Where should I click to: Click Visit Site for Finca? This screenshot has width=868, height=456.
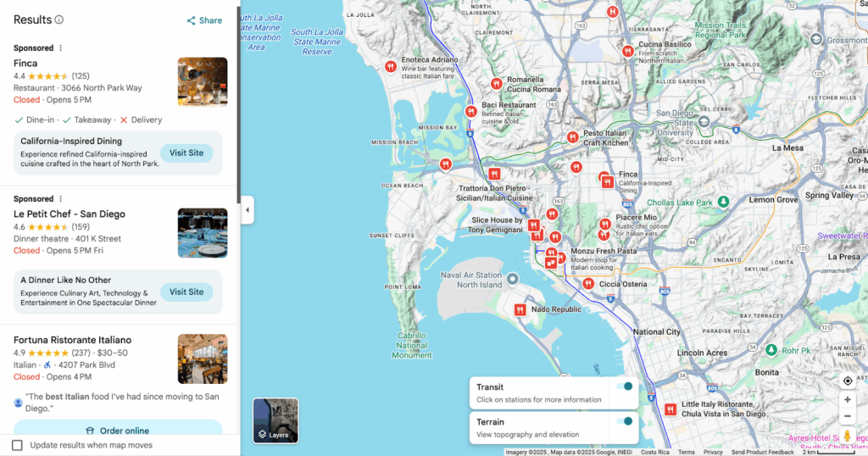tap(186, 153)
